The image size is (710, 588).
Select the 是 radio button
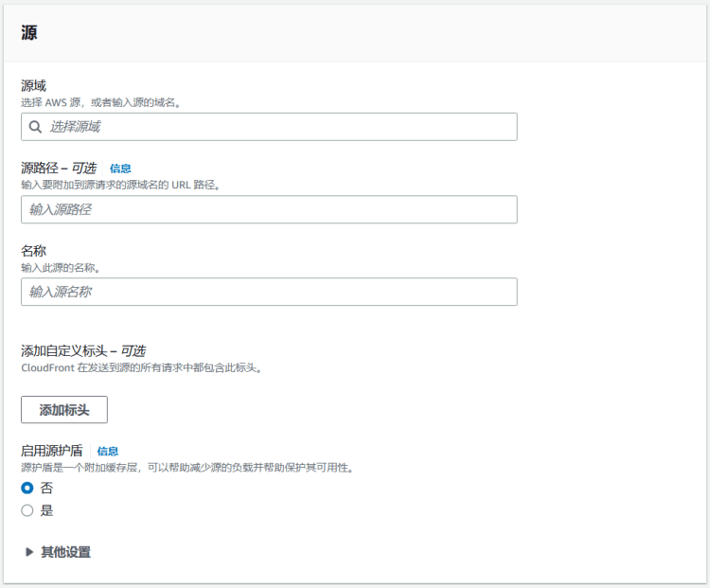point(27,510)
